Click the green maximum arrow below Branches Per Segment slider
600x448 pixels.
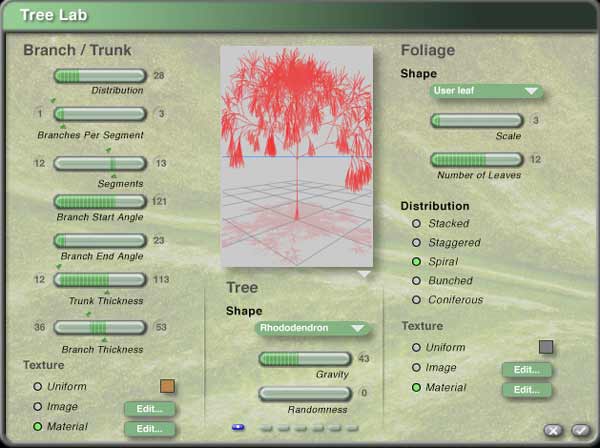[63, 126]
